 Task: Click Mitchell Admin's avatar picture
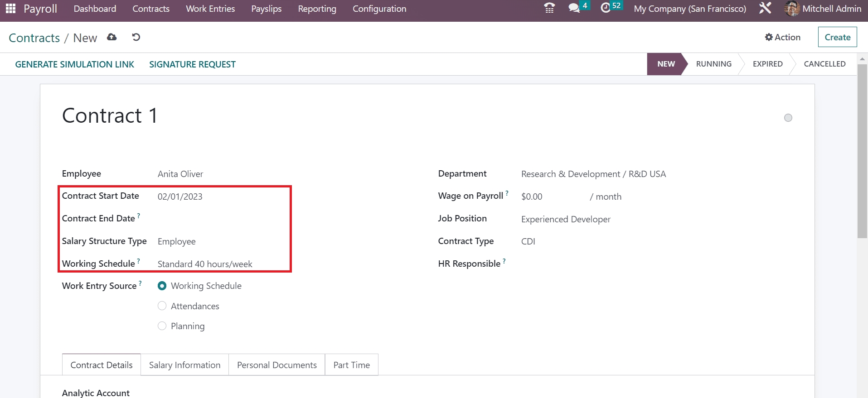792,9
